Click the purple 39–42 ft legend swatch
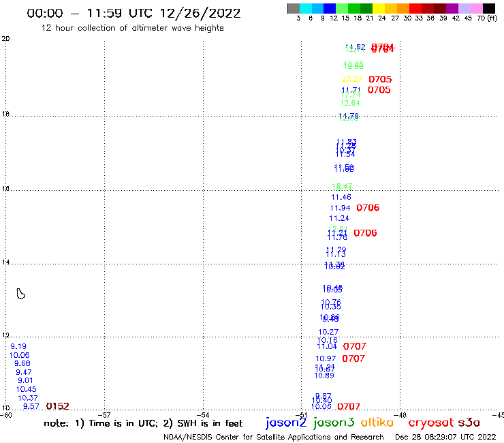Image resolution: width=504 pixels, height=443 pixels. pos(452,8)
